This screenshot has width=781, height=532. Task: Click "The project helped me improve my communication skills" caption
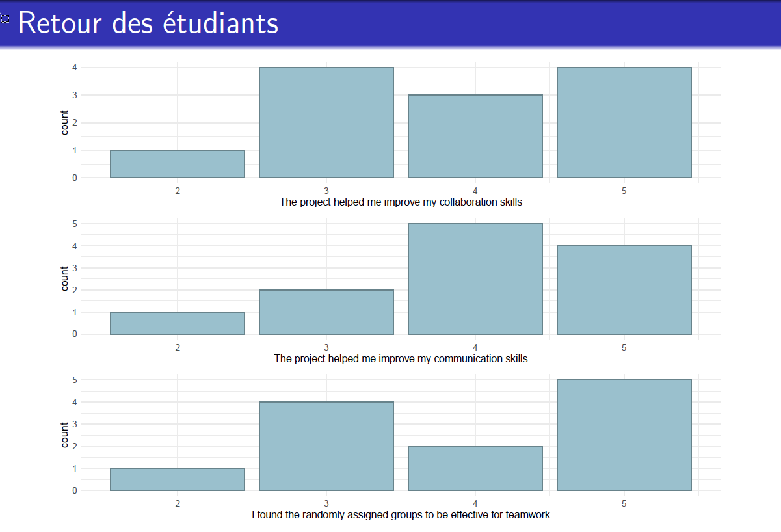pos(401,358)
